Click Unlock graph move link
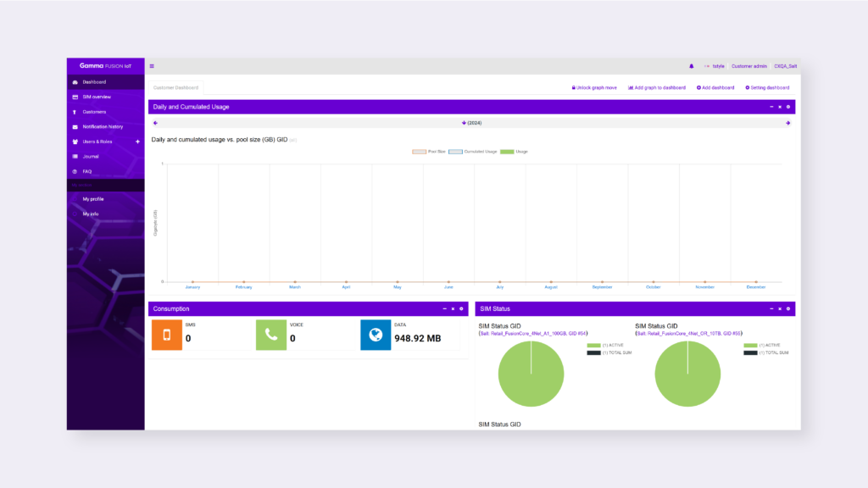Image resolution: width=868 pixels, height=488 pixels. click(594, 87)
